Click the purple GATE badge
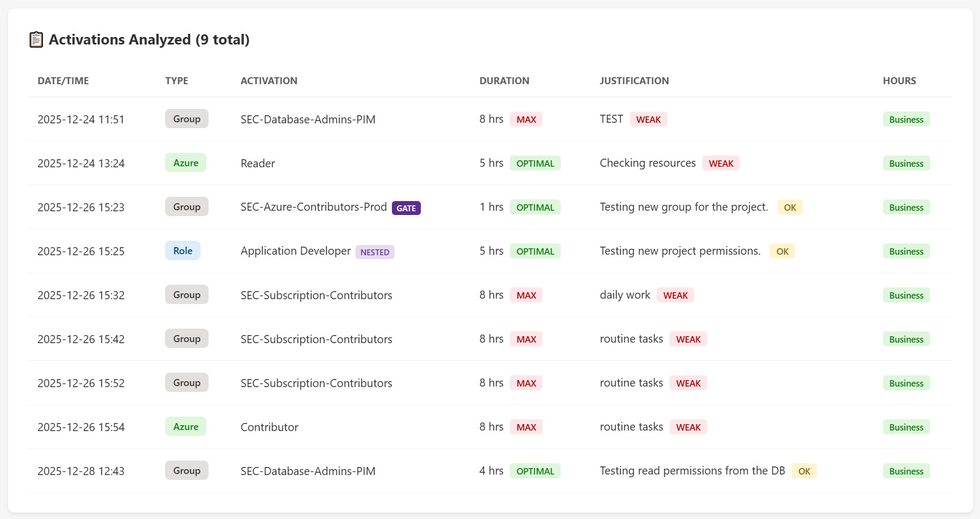Image resolution: width=980 pixels, height=519 pixels. (x=406, y=208)
